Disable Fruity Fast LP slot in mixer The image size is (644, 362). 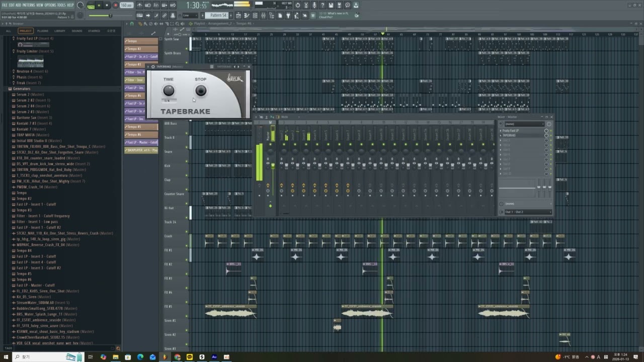coord(550,131)
